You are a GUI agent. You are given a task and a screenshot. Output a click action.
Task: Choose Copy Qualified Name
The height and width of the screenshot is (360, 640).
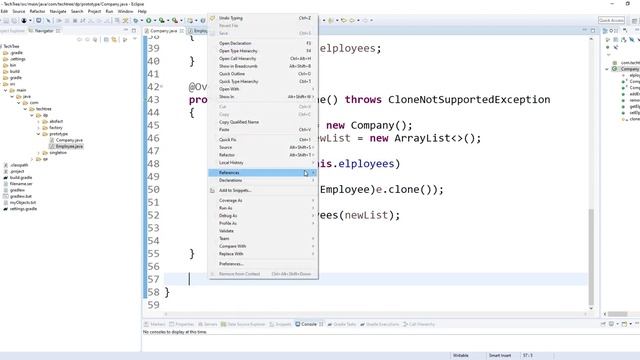263,122
